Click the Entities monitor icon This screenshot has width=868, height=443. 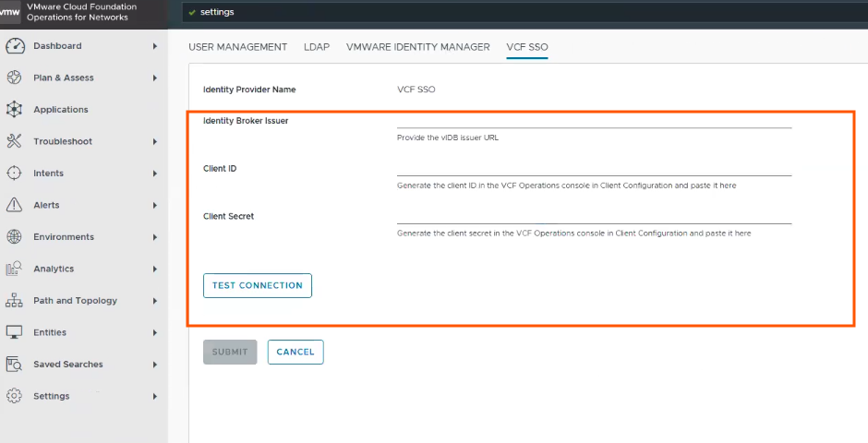pyautogui.click(x=14, y=332)
